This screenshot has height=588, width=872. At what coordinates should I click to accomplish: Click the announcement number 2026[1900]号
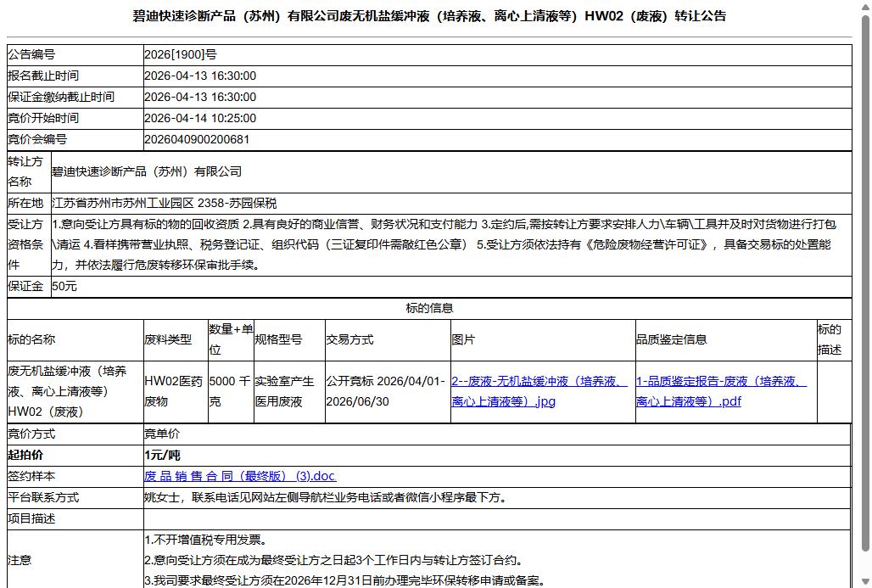[x=181, y=54]
